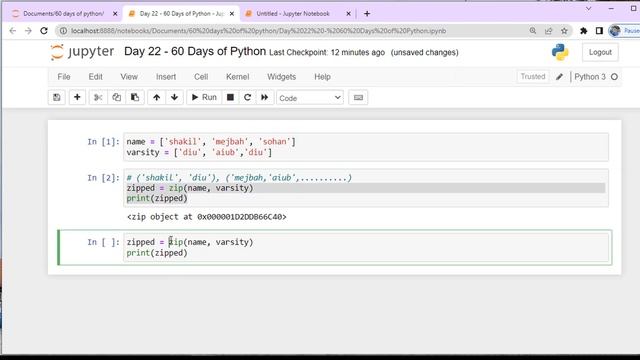Click the zip object output text
Viewport: 640px width, 360px height.
click(207, 217)
